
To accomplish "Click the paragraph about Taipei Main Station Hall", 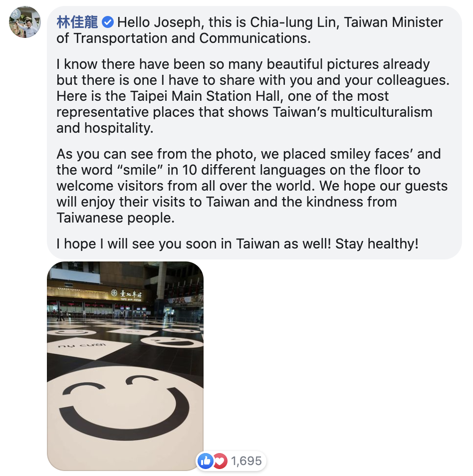I will click(x=253, y=96).
